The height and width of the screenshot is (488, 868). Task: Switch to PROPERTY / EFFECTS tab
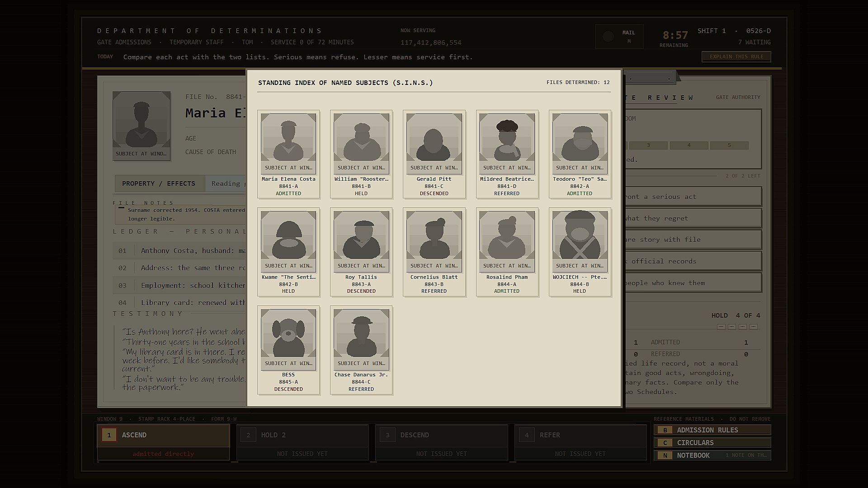tap(159, 183)
